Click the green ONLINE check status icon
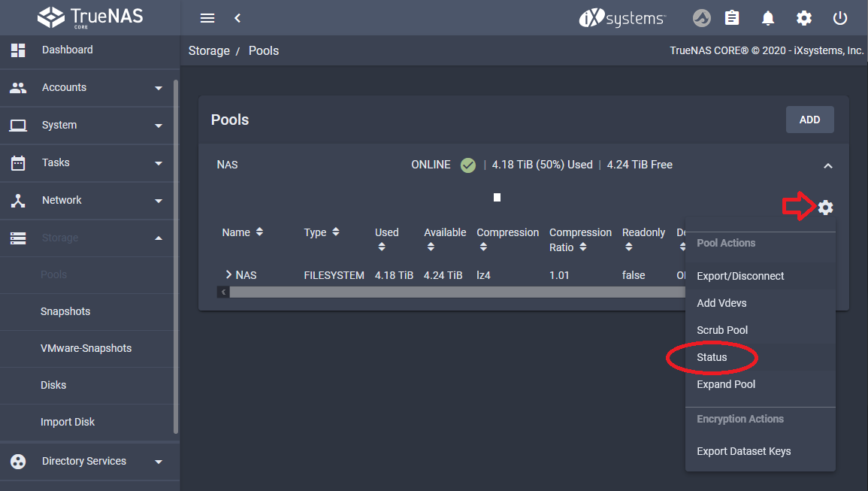Image resolution: width=868 pixels, height=491 pixels. 467,165
